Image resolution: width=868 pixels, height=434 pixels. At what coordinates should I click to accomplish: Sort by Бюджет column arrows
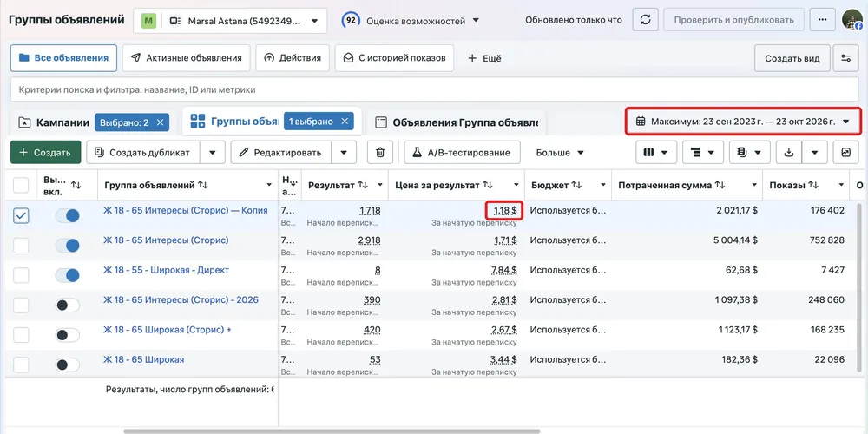(576, 185)
